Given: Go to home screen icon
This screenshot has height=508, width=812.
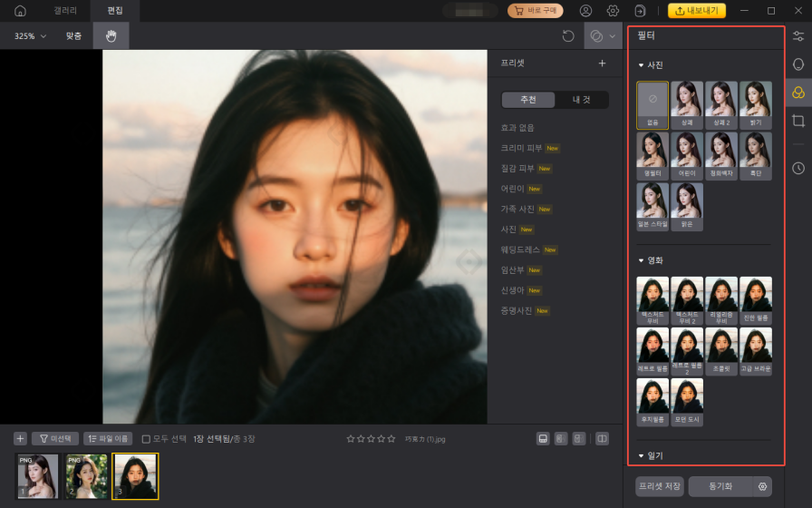Looking at the screenshot, I should point(20,11).
